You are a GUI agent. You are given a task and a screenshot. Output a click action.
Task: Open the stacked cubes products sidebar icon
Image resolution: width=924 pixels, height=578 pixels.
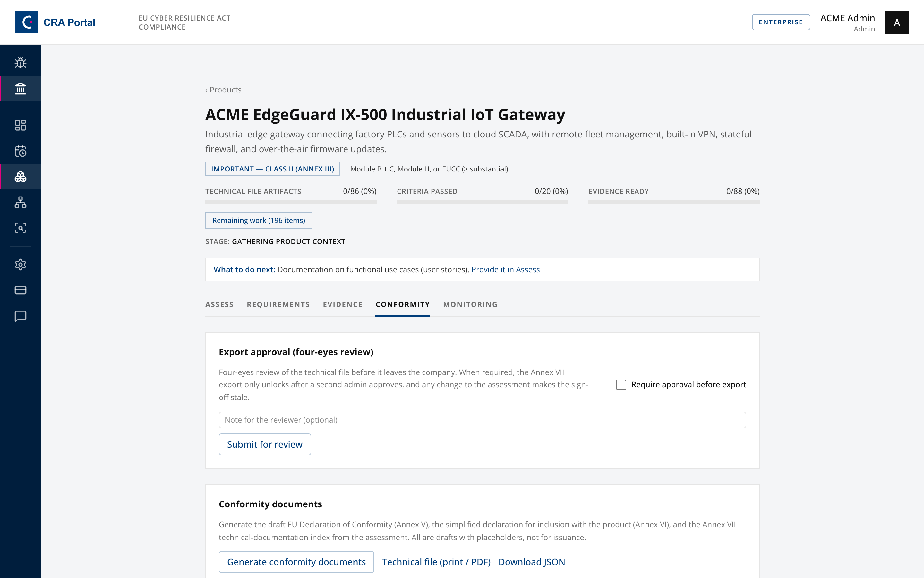pyautogui.click(x=21, y=177)
